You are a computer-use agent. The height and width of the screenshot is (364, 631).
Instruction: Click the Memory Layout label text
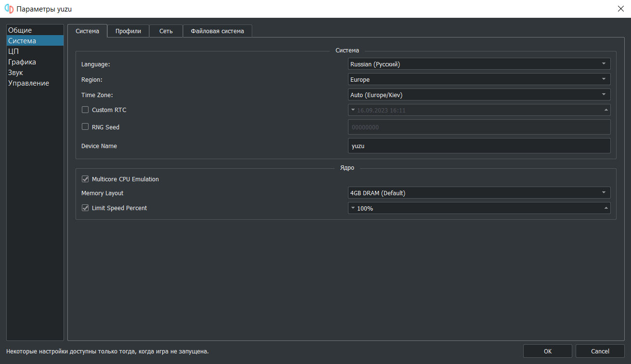[x=102, y=193]
